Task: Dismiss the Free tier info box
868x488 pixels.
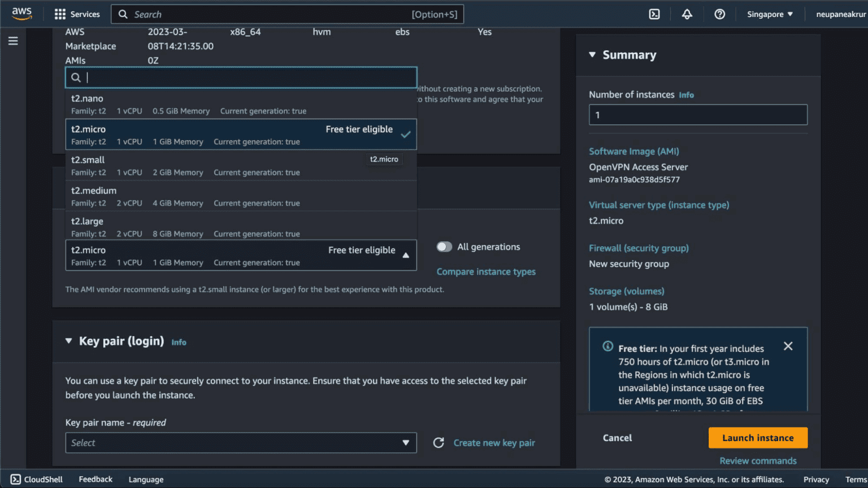Action: 788,346
